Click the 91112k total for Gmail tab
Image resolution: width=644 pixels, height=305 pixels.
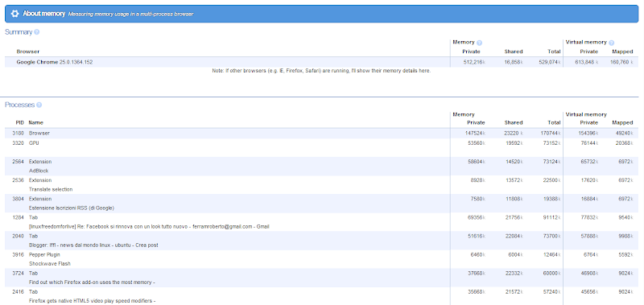(x=552, y=217)
